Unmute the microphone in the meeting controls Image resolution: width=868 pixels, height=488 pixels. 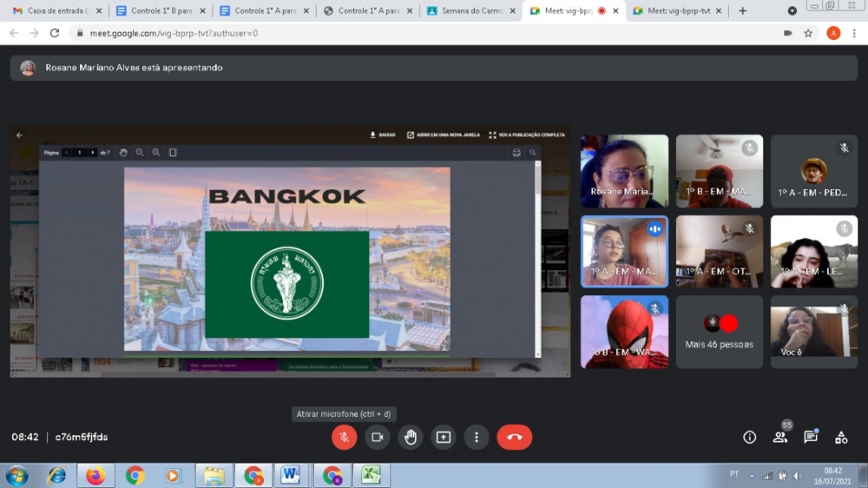(344, 437)
